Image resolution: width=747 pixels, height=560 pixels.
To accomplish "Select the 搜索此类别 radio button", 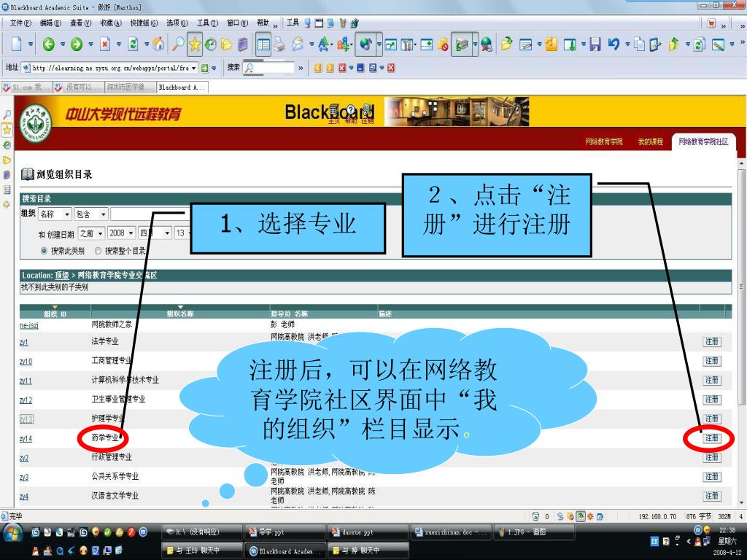I will click(x=44, y=251).
